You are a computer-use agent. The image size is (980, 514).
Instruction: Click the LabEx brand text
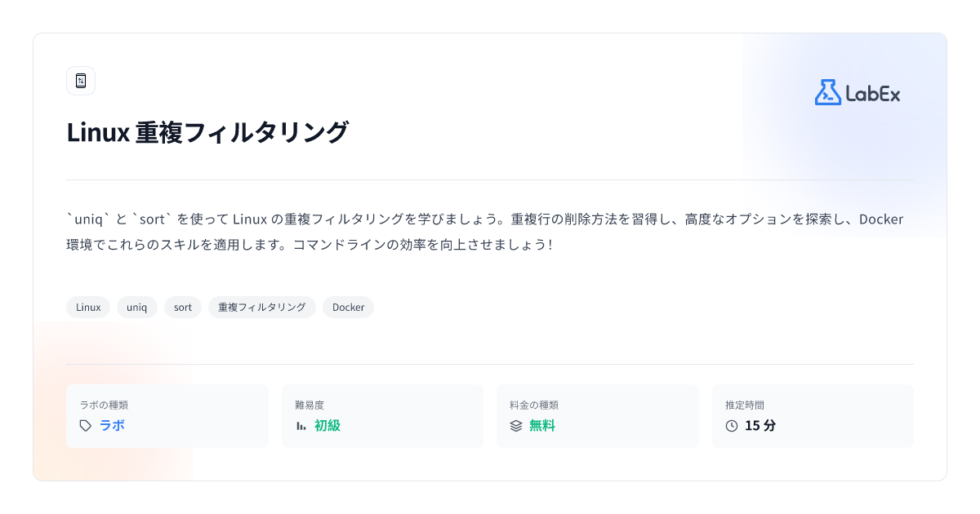[x=873, y=94]
